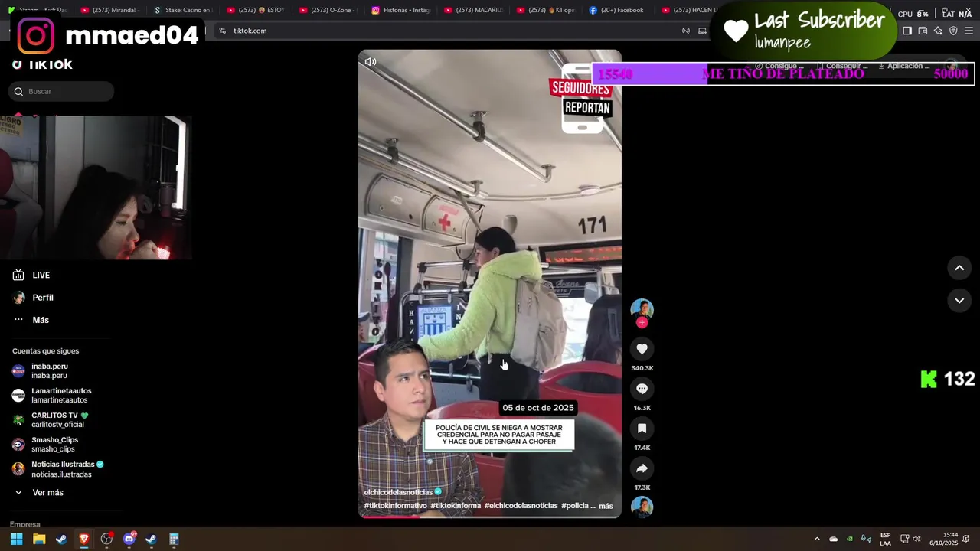Share the video with the arrow icon
Screen dimensions: 980x551
point(642,468)
